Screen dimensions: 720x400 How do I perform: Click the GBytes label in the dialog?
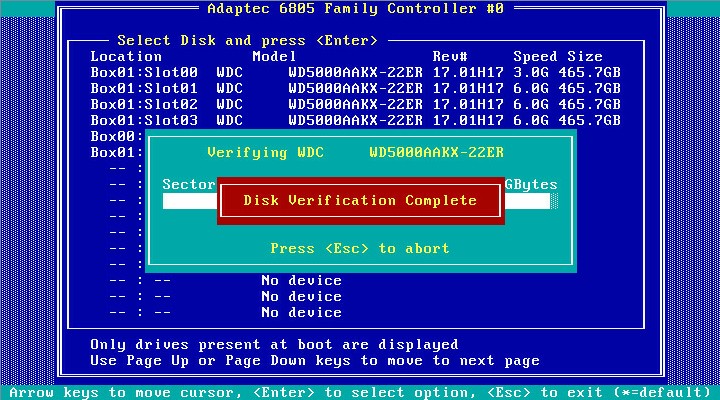pos(531,185)
